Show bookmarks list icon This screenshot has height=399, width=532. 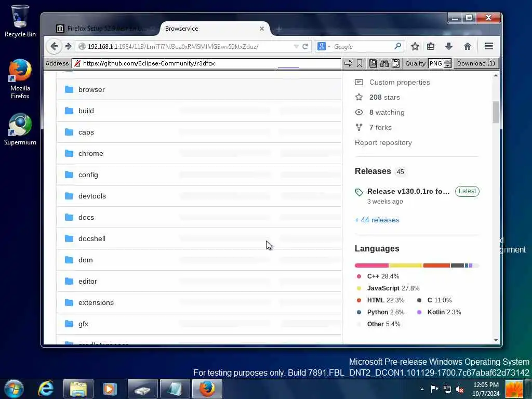(431, 46)
